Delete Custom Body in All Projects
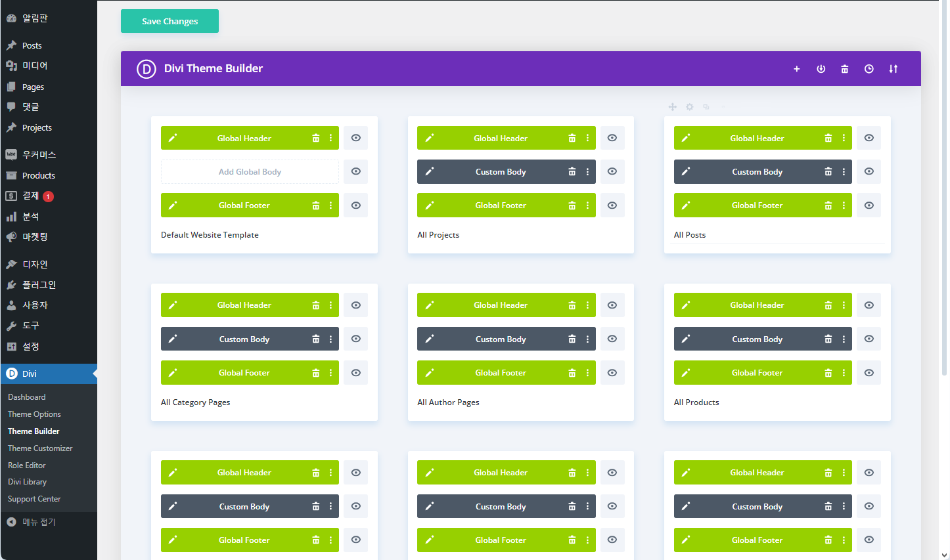 [x=572, y=172]
